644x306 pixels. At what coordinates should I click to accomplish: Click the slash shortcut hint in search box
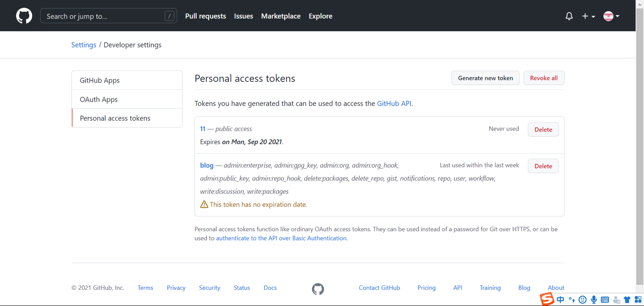point(170,16)
